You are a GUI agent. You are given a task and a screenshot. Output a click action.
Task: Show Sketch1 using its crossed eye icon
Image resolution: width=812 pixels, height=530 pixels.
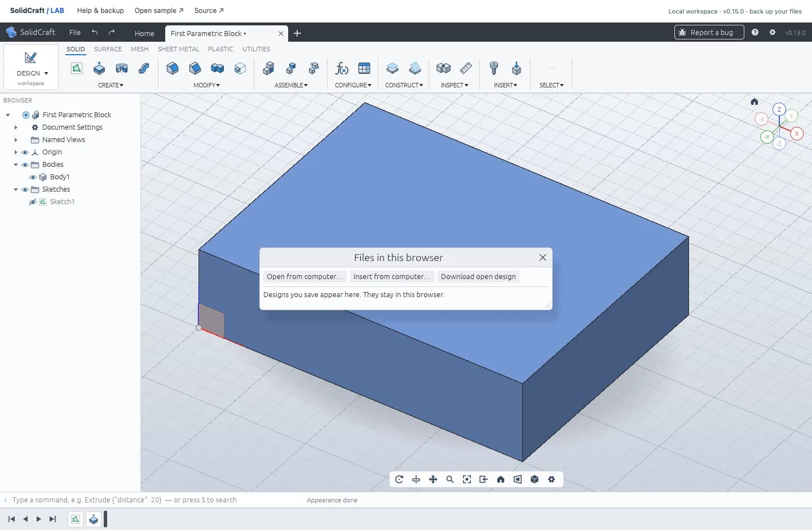[33, 202]
